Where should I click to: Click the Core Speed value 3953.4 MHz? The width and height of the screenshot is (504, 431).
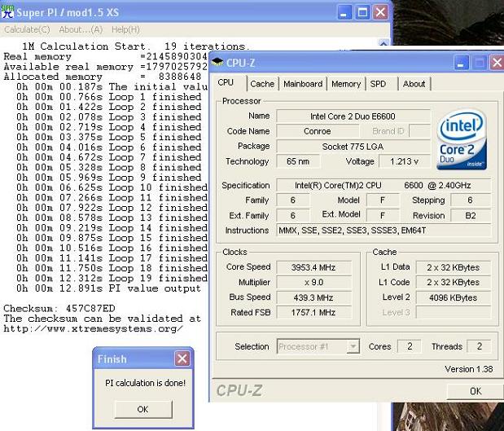pos(313,267)
